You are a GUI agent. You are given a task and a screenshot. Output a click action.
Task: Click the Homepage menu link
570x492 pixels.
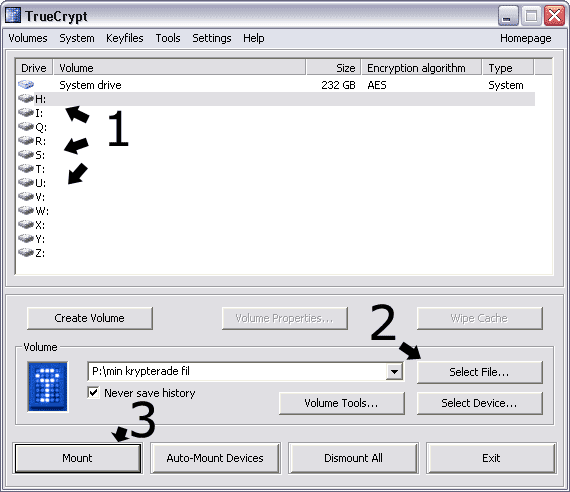coord(525,38)
